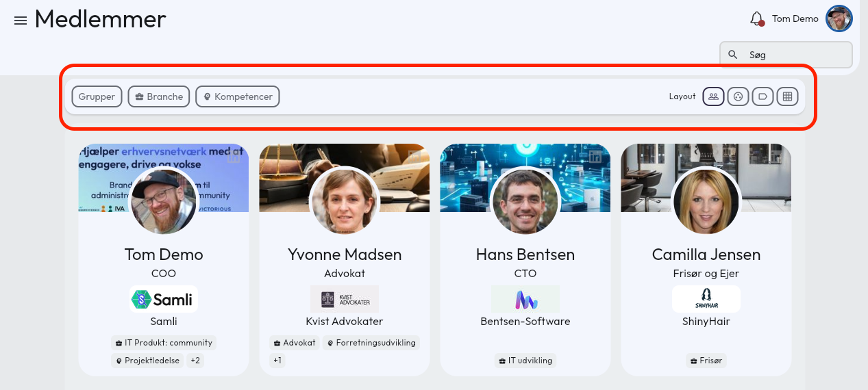Open Yvonne Madsen's member name
Screen dimensions: 868x390
click(x=345, y=255)
